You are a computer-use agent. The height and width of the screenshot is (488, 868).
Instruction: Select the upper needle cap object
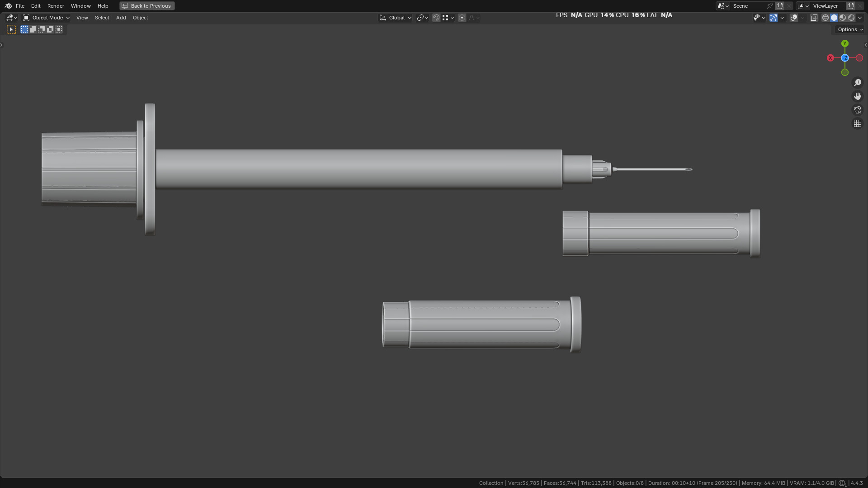(661, 233)
